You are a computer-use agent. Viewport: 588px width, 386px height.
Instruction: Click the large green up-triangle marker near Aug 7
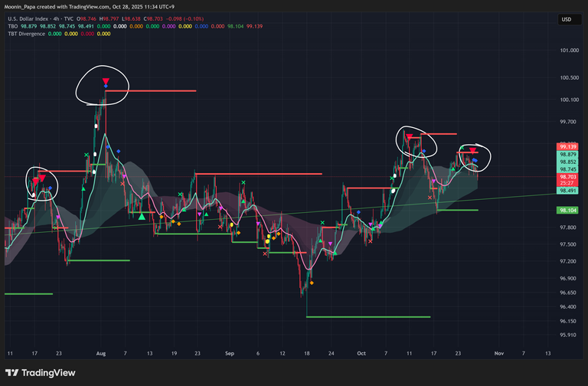click(142, 217)
